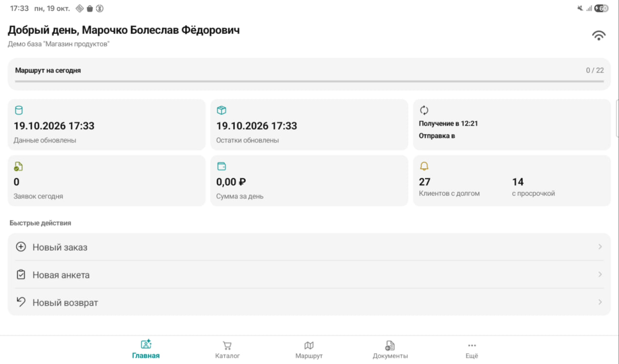This screenshot has height=364, width=619.
Task: Click the 'Данные обновлены' label
Action: click(x=45, y=140)
